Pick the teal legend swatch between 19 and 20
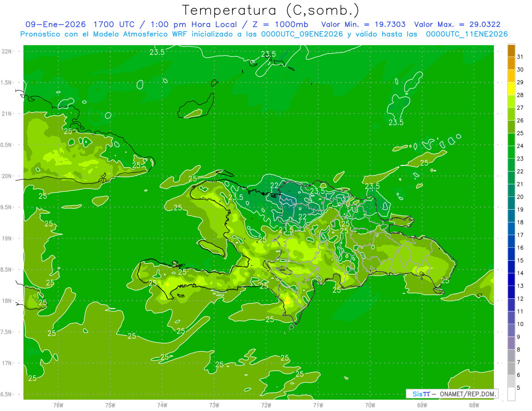The width and height of the screenshot is (532, 411). click(512, 203)
